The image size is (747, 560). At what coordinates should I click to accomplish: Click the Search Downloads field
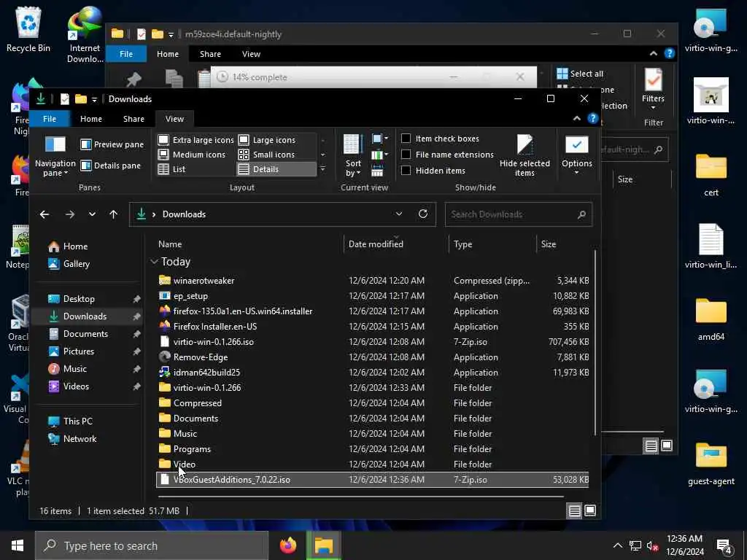coord(519,214)
